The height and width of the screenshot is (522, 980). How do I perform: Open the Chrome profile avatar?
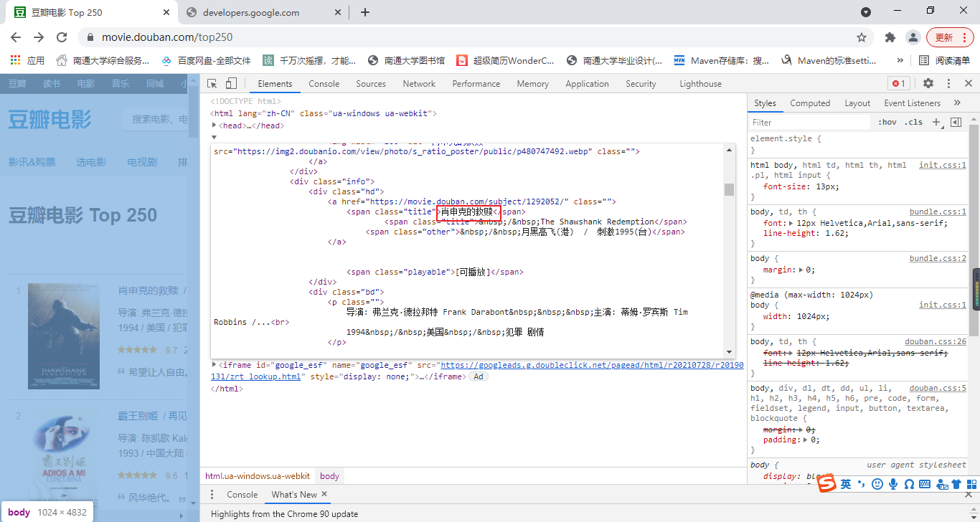pyautogui.click(x=913, y=37)
